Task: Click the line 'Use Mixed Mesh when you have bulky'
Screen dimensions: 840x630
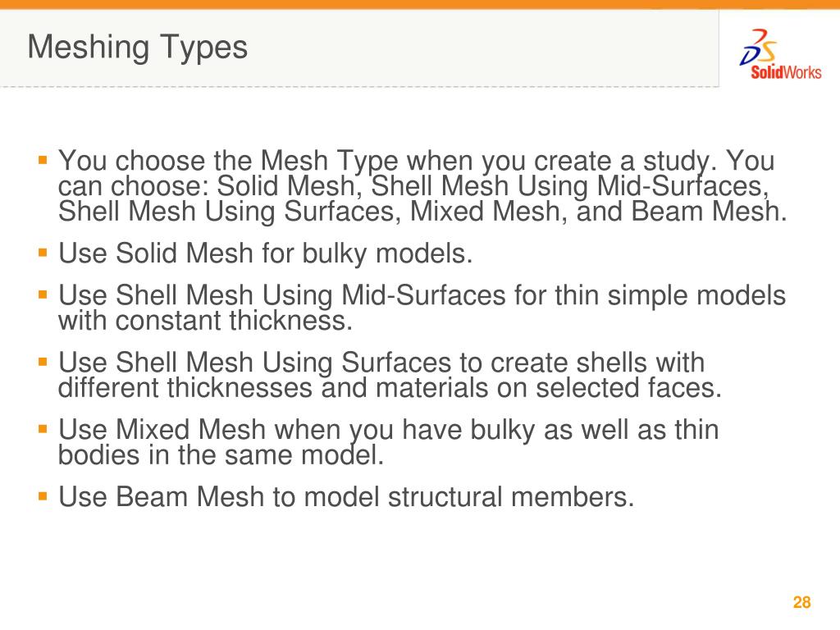Action: 388,430
